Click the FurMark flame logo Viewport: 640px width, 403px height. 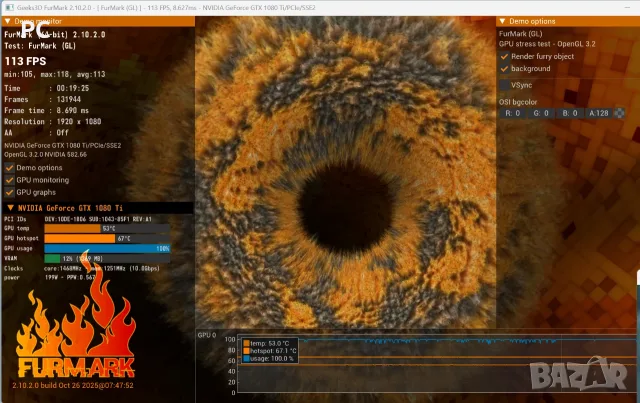coord(76,314)
